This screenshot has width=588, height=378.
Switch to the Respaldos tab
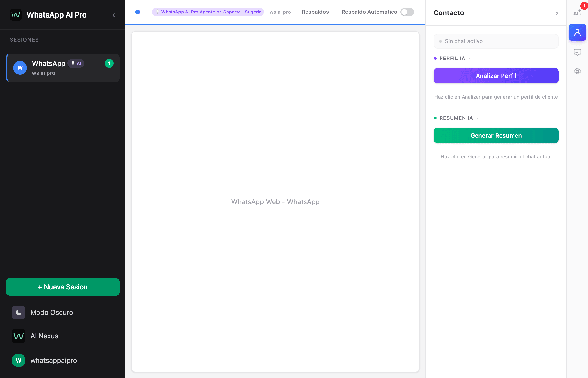pyautogui.click(x=315, y=12)
